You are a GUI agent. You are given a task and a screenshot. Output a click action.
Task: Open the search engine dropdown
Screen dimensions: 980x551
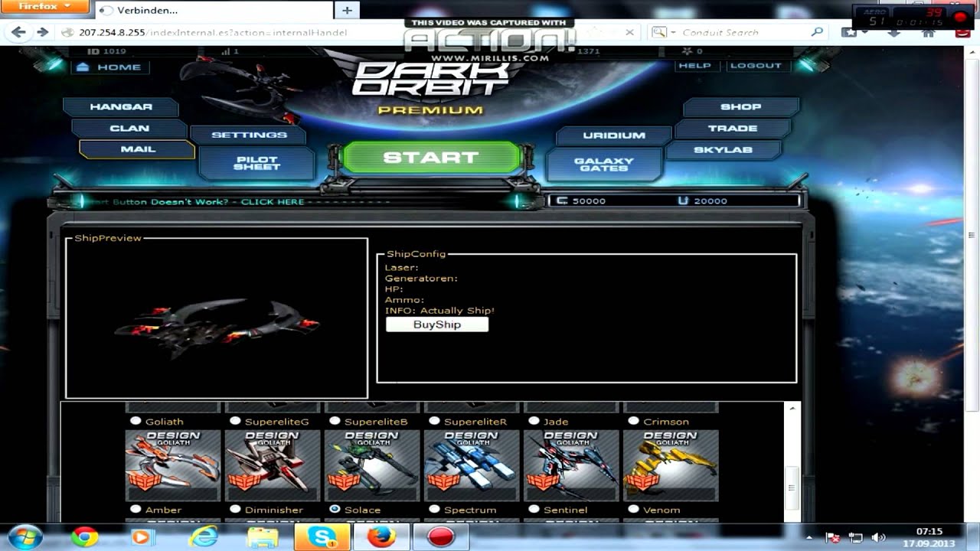[x=663, y=32]
